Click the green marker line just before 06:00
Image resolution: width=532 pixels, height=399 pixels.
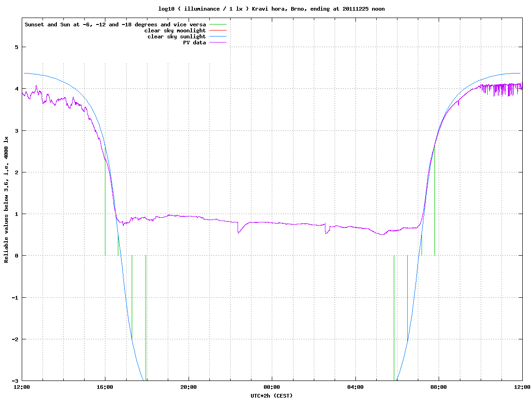394,318
